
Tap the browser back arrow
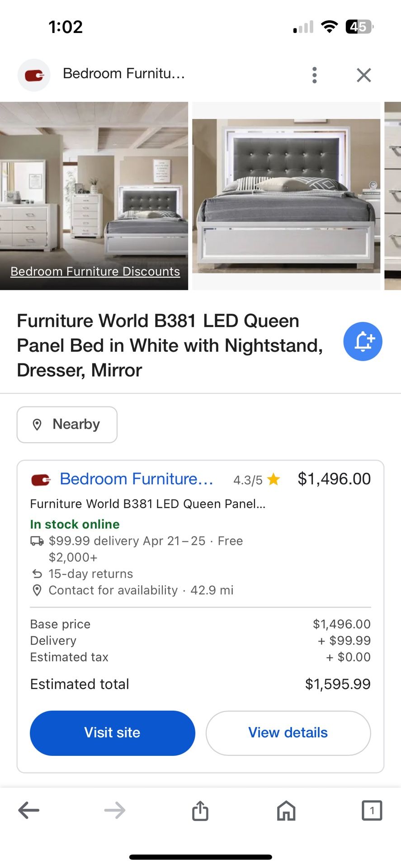coord(29,810)
